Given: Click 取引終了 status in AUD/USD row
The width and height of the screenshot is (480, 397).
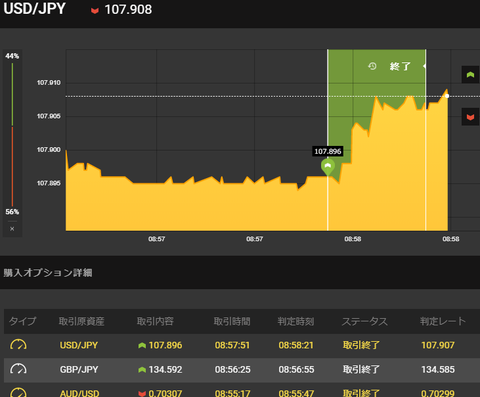Looking at the screenshot, I should pyautogui.click(x=361, y=393).
